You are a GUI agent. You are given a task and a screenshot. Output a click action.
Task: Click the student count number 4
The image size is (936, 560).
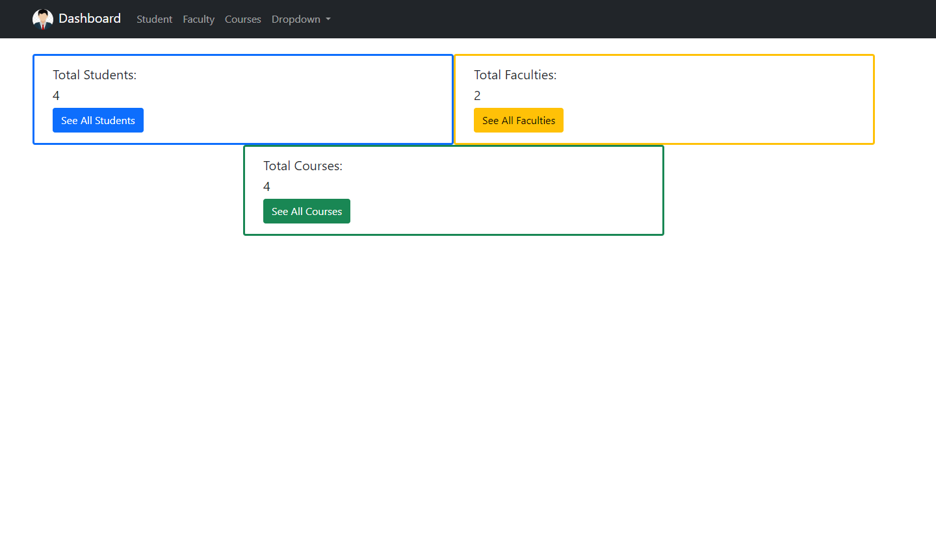point(55,95)
